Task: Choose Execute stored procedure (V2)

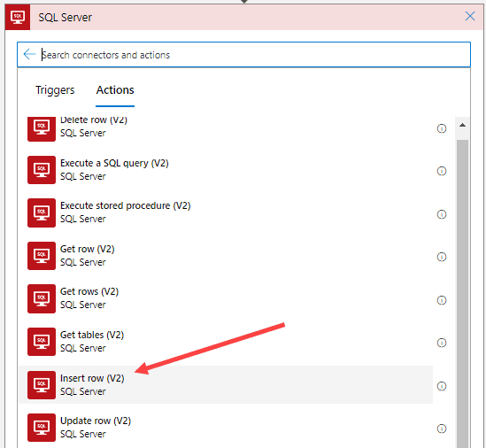Action: tap(125, 205)
